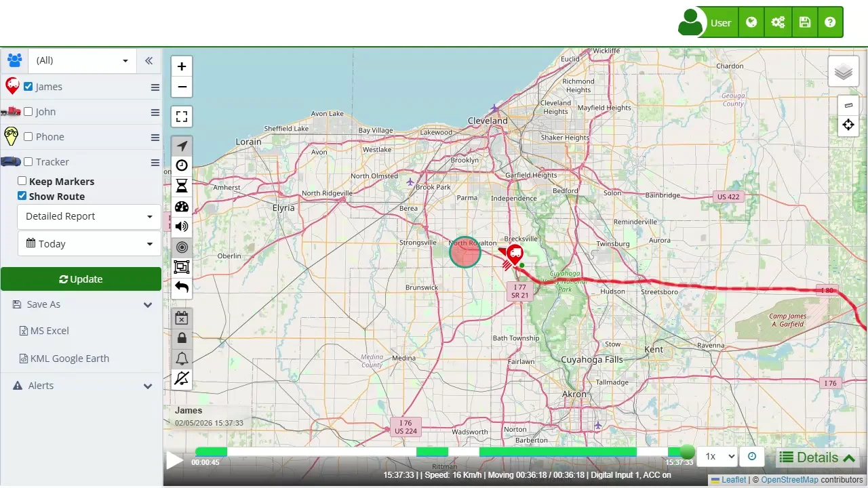
Task: Change the 1x playback speed dropdown
Action: point(717,457)
